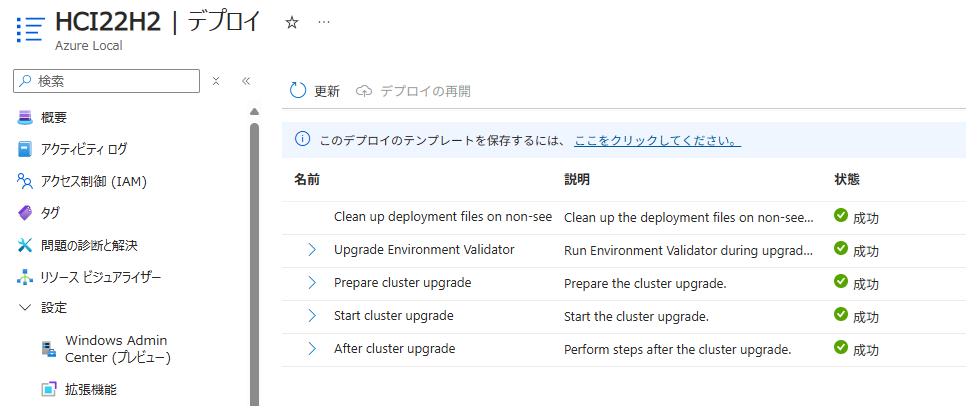Select 'Prepare cluster upgrade' name text

click(x=402, y=283)
